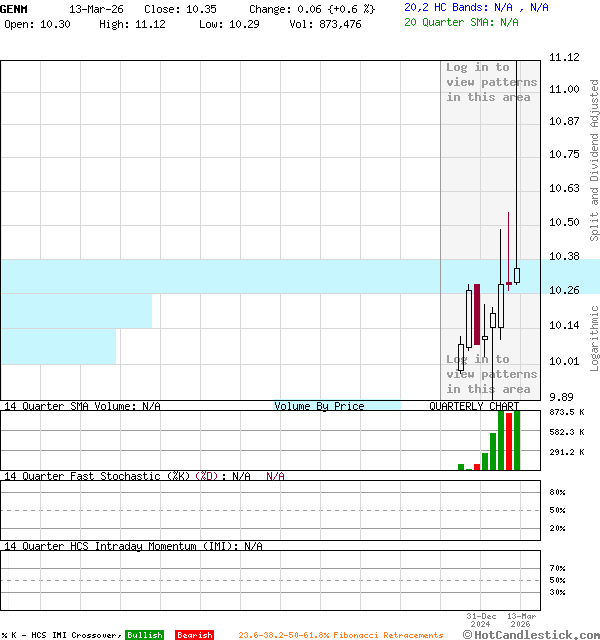Click upper 'Log in to view patterns' message

point(491,82)
